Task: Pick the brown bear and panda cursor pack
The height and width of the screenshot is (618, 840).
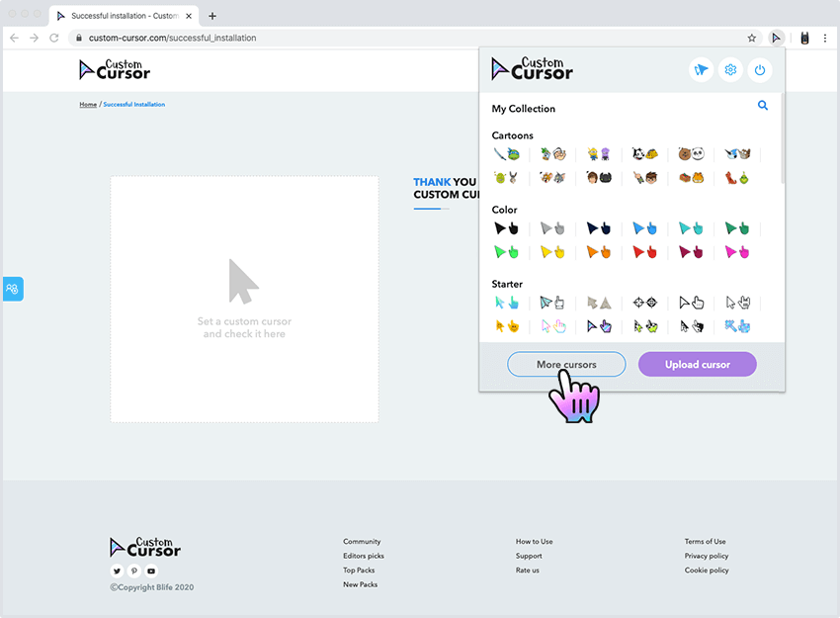Action: pyautogui.click(x=691, y=154)
